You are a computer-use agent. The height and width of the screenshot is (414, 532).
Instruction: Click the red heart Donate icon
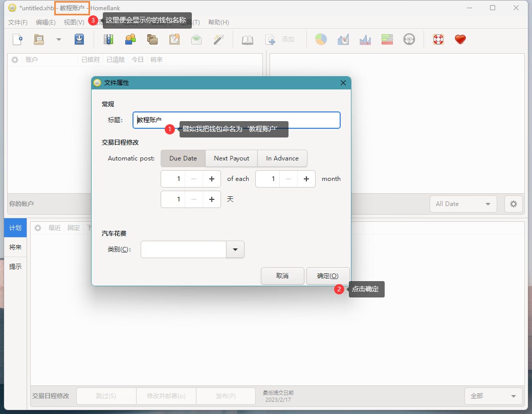(x=460, y=39)
